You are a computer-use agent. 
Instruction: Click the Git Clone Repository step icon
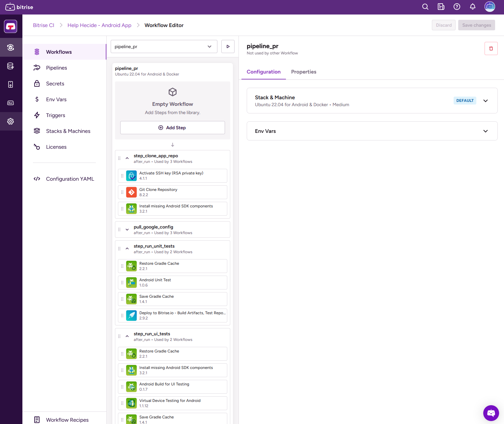[131, 192]
